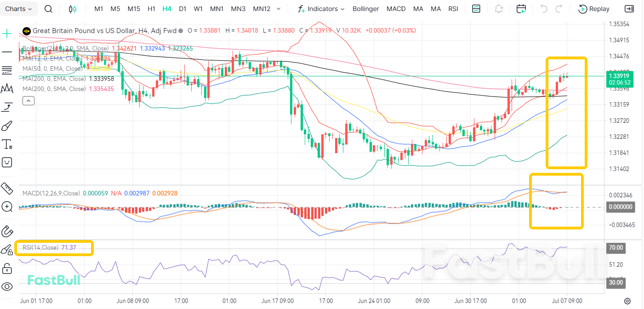Select the crosshair cursor tool

(7, 34)
